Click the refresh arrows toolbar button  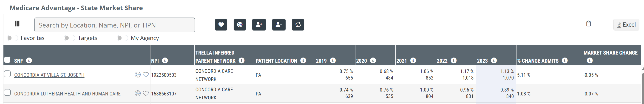298,25
